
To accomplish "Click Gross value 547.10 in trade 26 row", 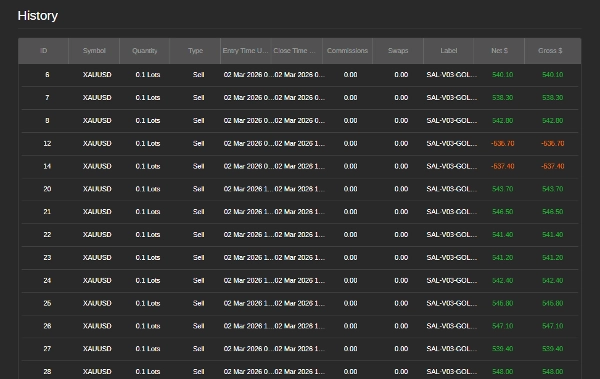I will coord(553,326).
